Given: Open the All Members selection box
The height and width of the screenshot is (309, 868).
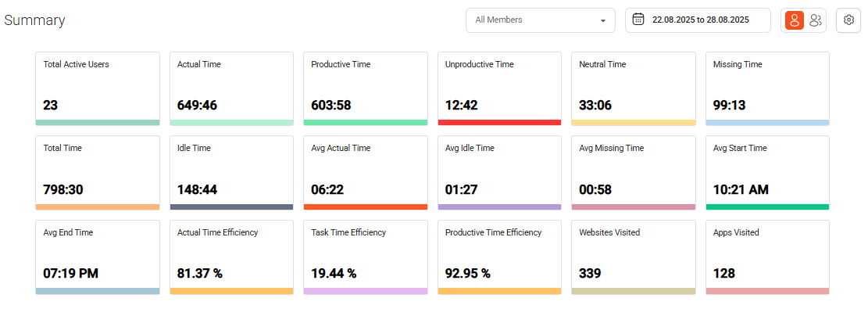Looking at the screenshot, I should (541, 20).
